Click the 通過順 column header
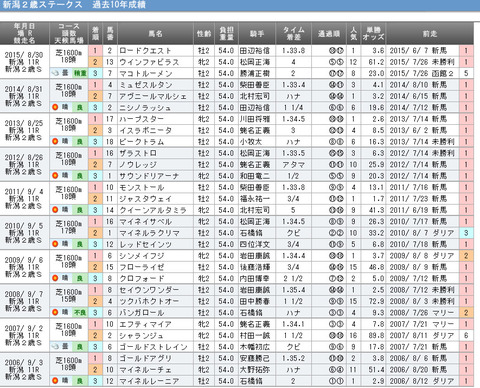Image resolution: width=480 pixels, height=388 pixels. click(x=329, y=34)
